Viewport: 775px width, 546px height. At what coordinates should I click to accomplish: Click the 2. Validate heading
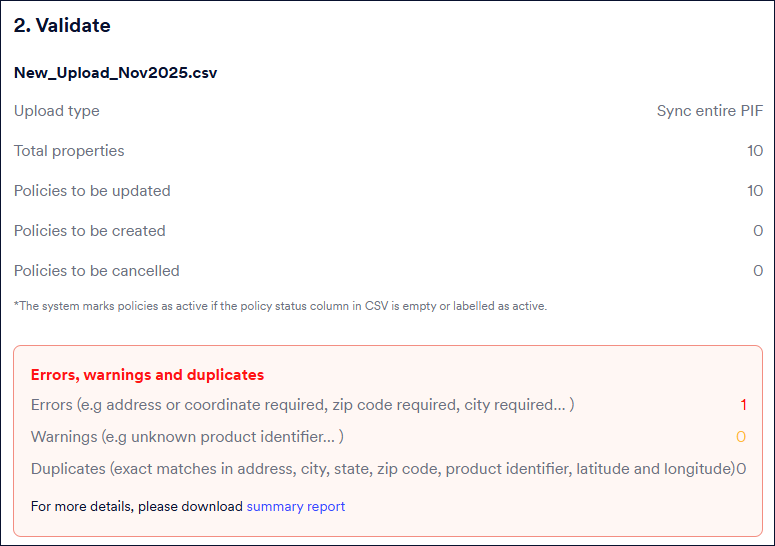click(62, 26)
